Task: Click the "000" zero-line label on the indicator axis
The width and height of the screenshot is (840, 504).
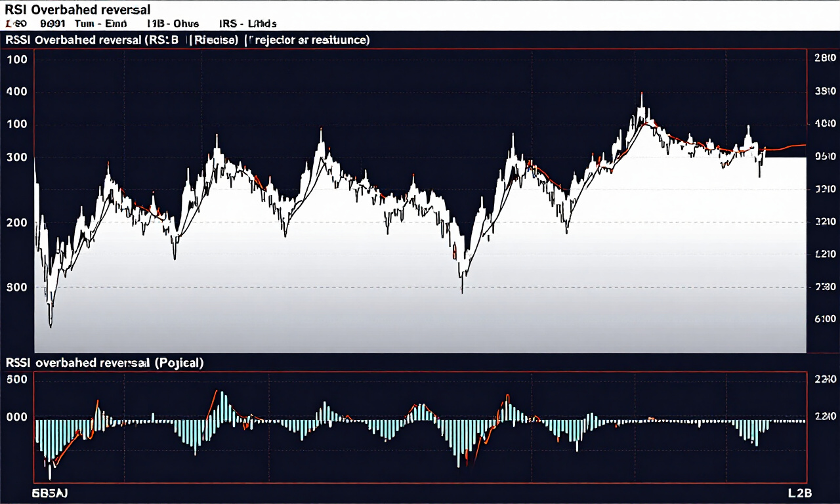Action: [16, 417]
